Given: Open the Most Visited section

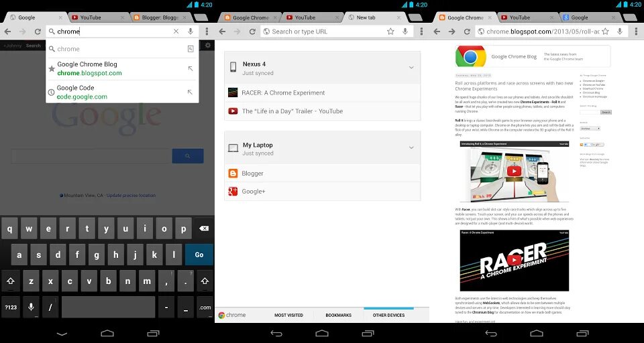Looking at the screenshot, I should coord(288,315).
